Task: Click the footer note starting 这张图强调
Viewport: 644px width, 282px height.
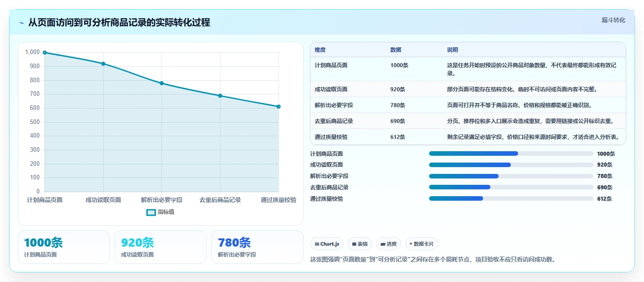Action: [x=433, y=260]
